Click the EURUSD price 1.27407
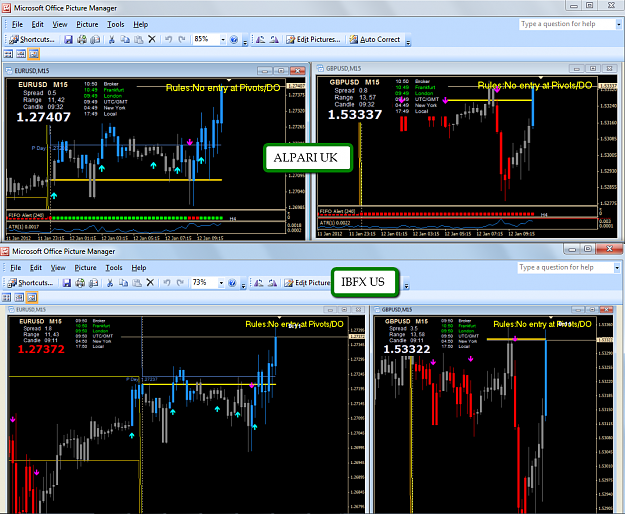 pyautogui.click(x=43, y=117)
